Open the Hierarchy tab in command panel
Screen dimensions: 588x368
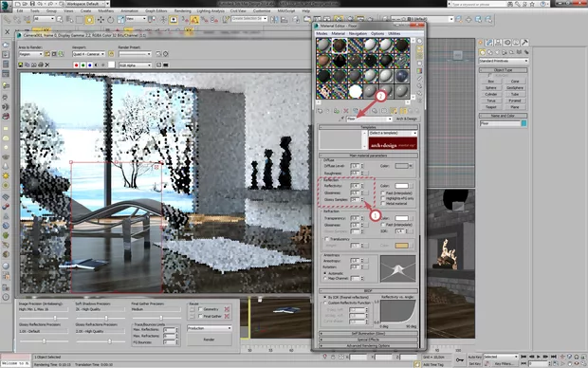tap(498, 43)
